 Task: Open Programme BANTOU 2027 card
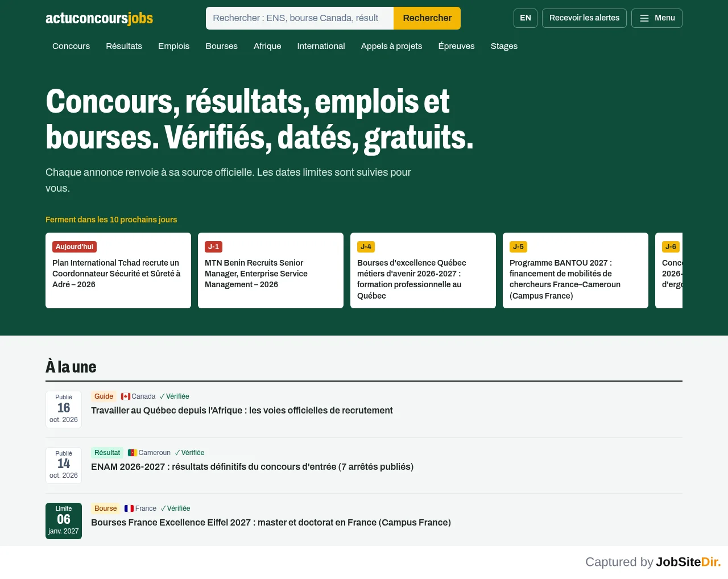click(576, 271)
